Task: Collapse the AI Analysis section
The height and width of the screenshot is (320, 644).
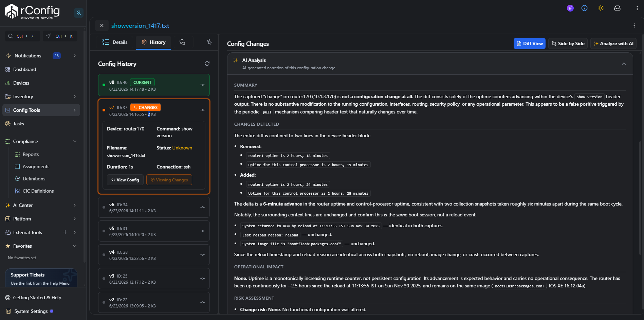Action: [x=624, y=64]
